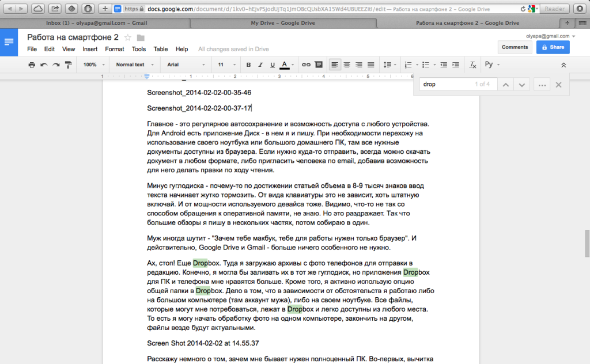Image resolution: width=590 pixels, height=364 pixels.
Task: Click the ruler left indent marker
Action: (x=147, y=77)
